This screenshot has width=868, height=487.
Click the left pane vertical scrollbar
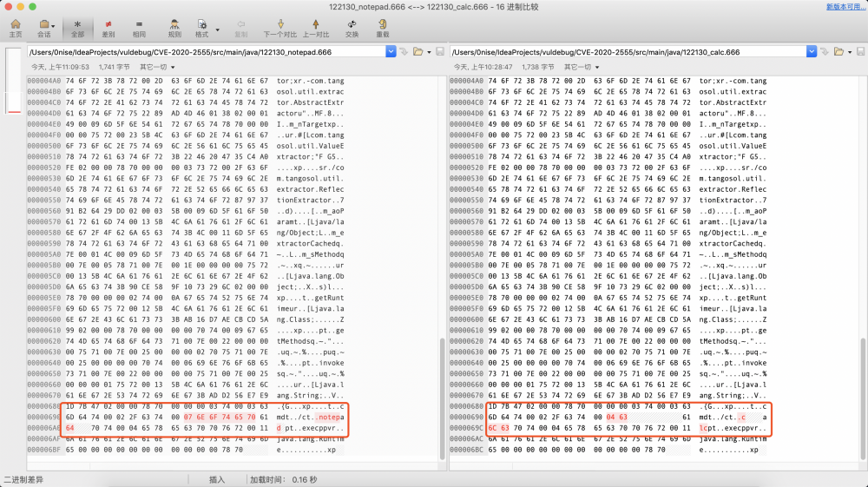coord(443,398)
